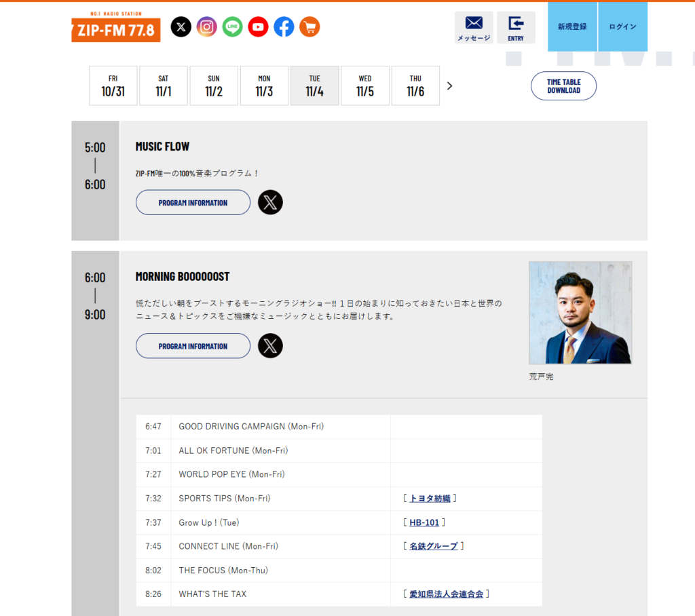This screenshot has height=616, width=695.
Task: Select the SAT 11/1 date tab
Action: (164, 85)
